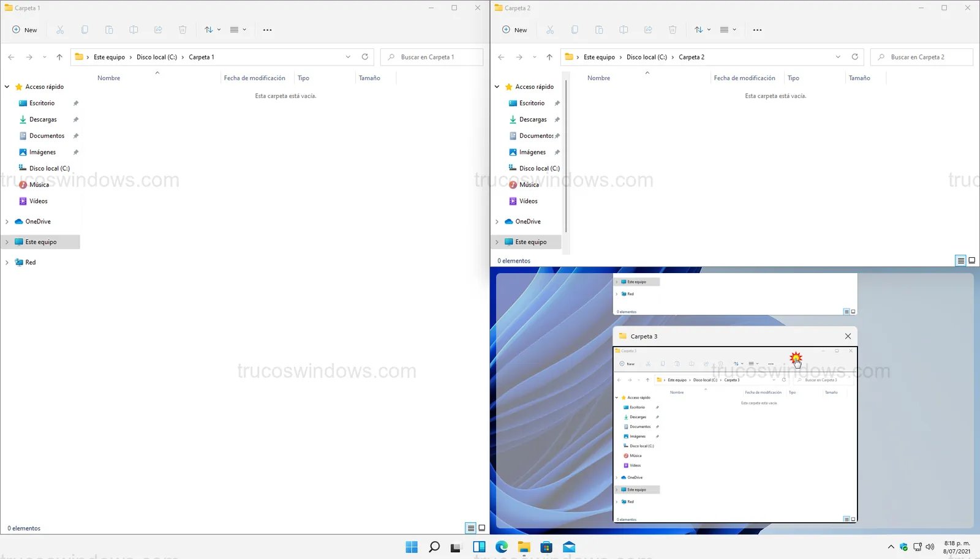
Task: Click the delete trash icon in Carpeta 1
Action: click(183, 30)
